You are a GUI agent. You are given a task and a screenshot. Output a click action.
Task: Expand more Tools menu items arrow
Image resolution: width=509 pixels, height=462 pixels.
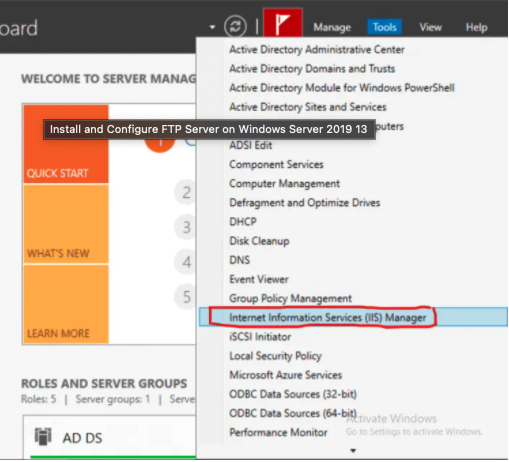click(353, 451)
